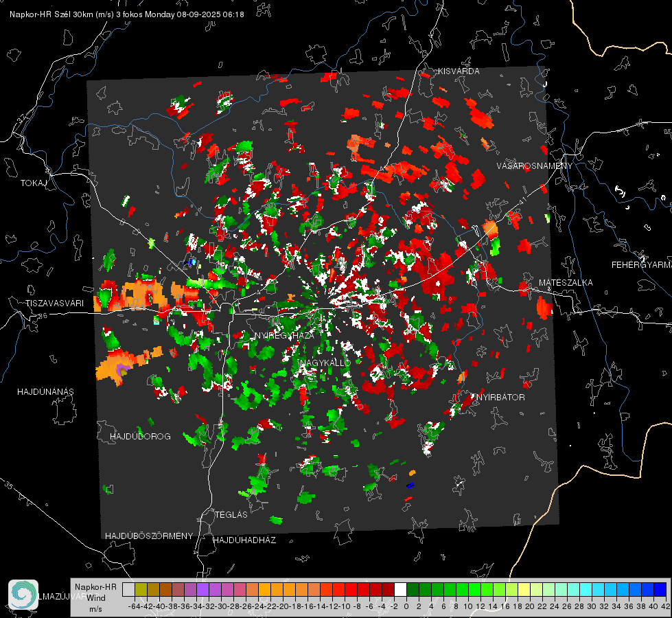
Task: Pick the olive swatch at the -64 mark
Action: coord(141,589)
